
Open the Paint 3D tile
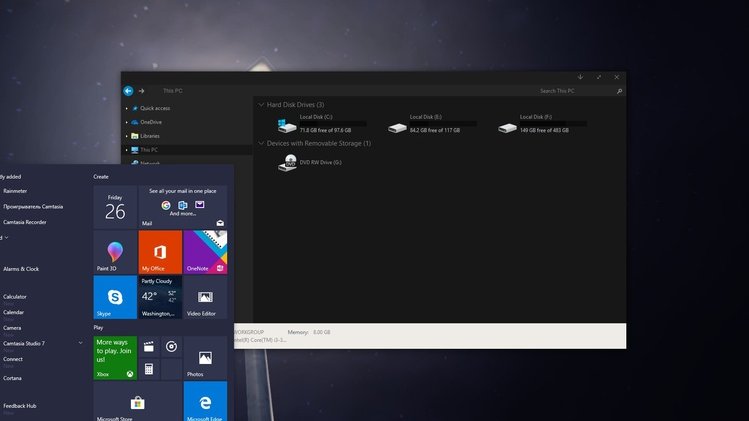(x=115, y=252)
